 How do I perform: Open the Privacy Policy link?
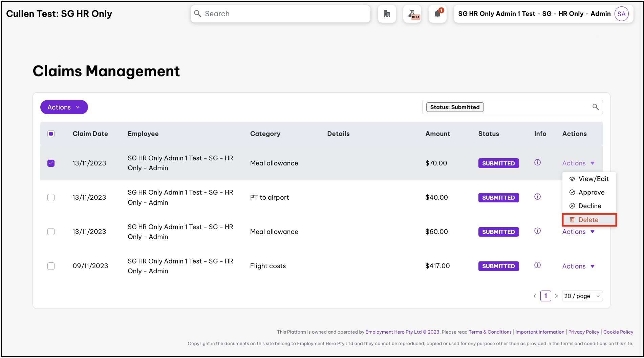pyautogui.click(x=583, y=332)
